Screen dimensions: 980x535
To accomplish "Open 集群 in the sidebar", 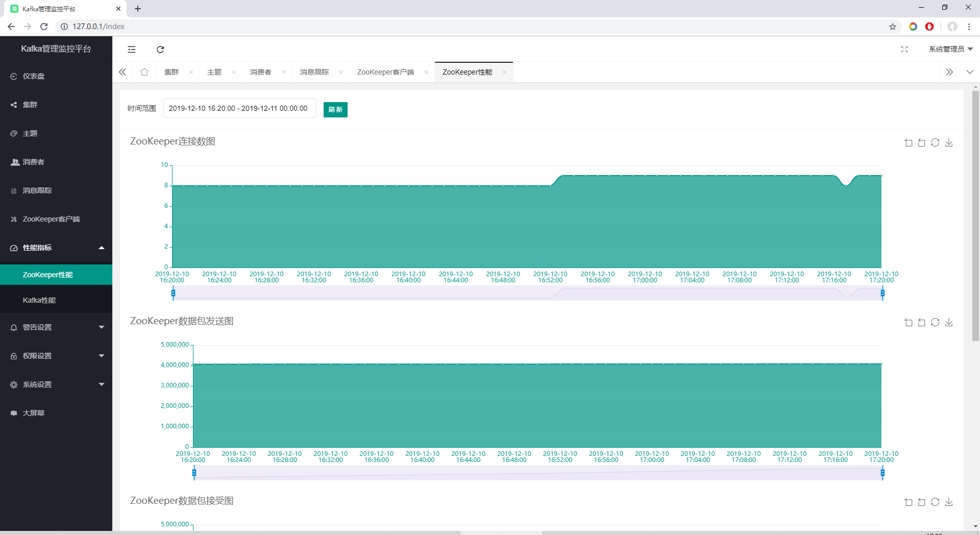I will point(56,105).
